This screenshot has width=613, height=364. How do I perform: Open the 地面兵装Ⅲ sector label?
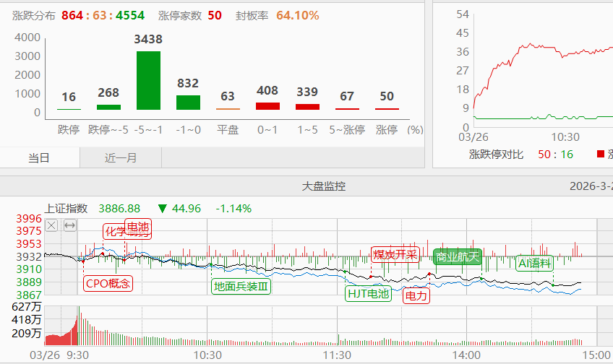coord(241,286)
